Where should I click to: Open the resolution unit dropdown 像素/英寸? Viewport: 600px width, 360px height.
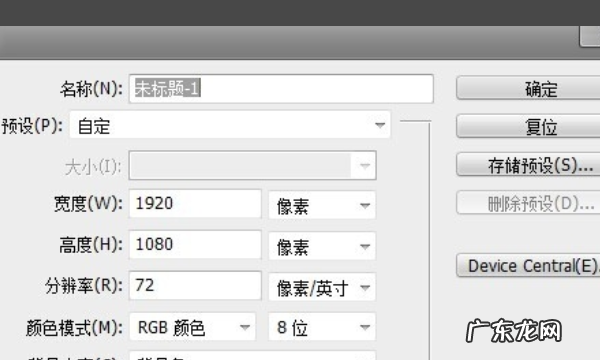(322, 287)
